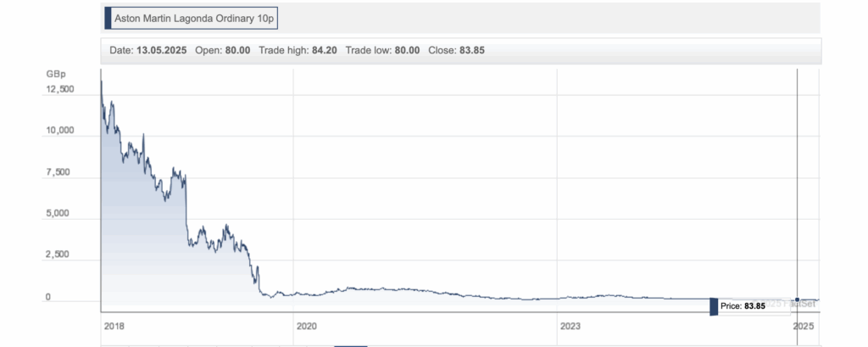Click the 2023 x-axis label
The image size is (868, 347).
coord(570,327)
